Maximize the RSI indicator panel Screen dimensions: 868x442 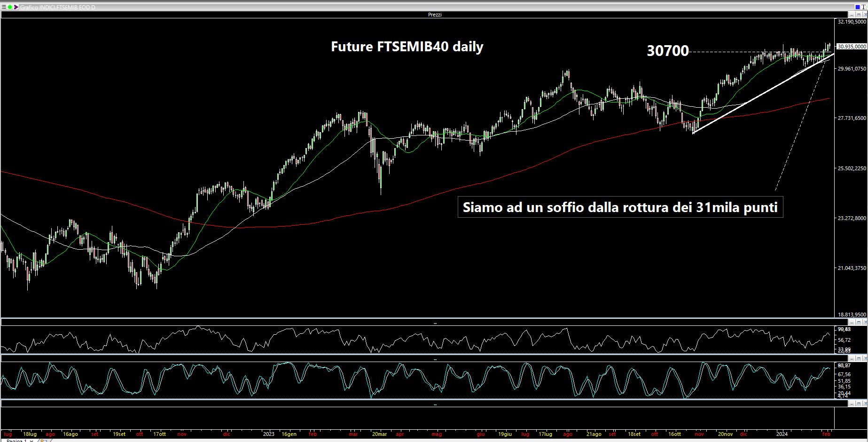(859, 322)
